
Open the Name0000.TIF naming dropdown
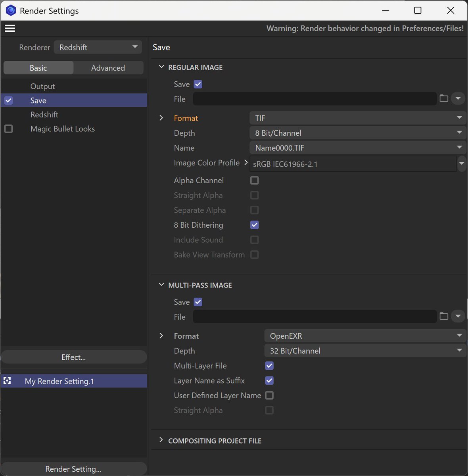pyautogui.click(x=358, y=148)
